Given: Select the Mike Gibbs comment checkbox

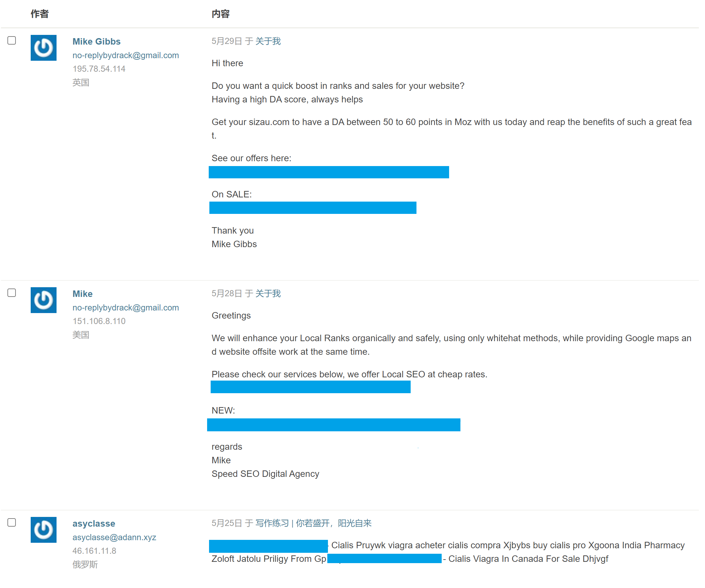Looking at the screenshot, I should click(x=12, y=41).
